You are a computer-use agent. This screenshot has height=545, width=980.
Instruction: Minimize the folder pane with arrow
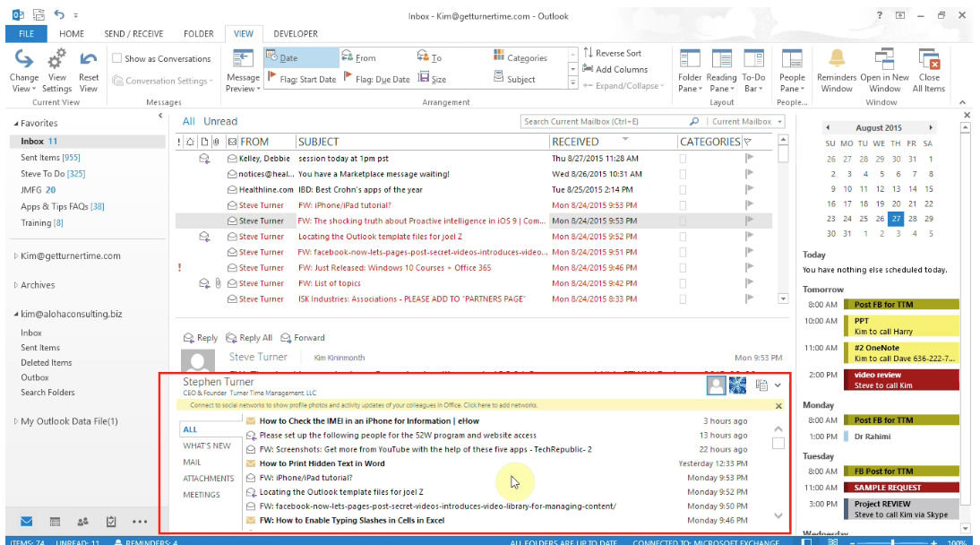pyautogui.click(x=160, y=116)
